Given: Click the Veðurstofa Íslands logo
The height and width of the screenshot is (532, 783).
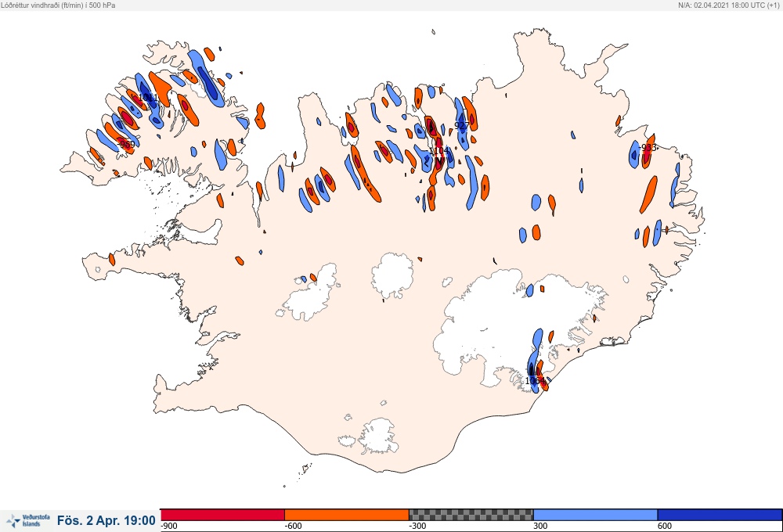Looking at the screenshot, I should click(28, 520).
